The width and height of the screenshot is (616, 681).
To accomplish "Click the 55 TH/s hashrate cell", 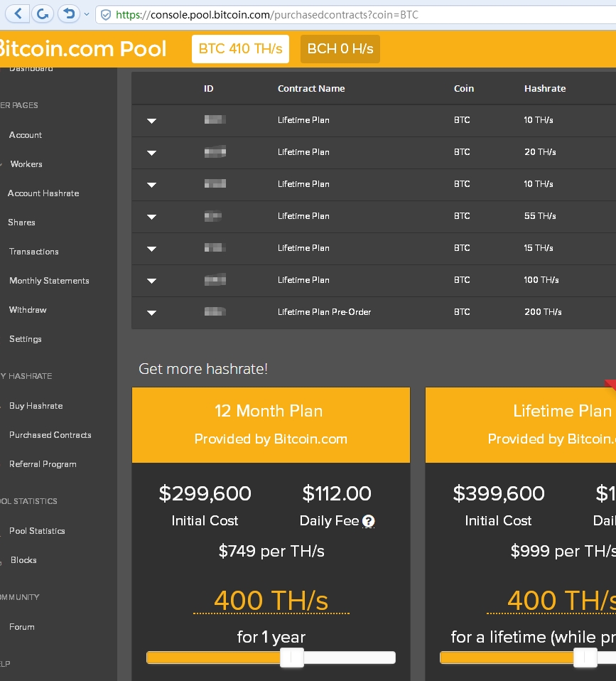I will point(540,216).
